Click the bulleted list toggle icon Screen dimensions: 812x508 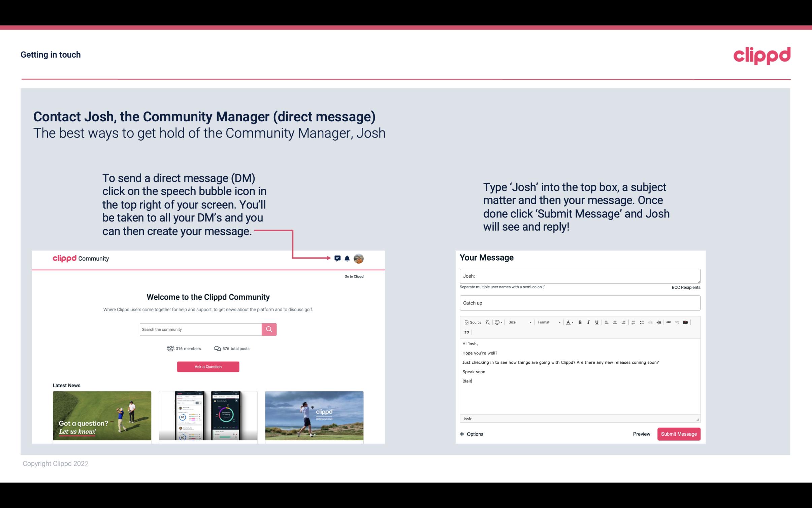pos(641,323)
